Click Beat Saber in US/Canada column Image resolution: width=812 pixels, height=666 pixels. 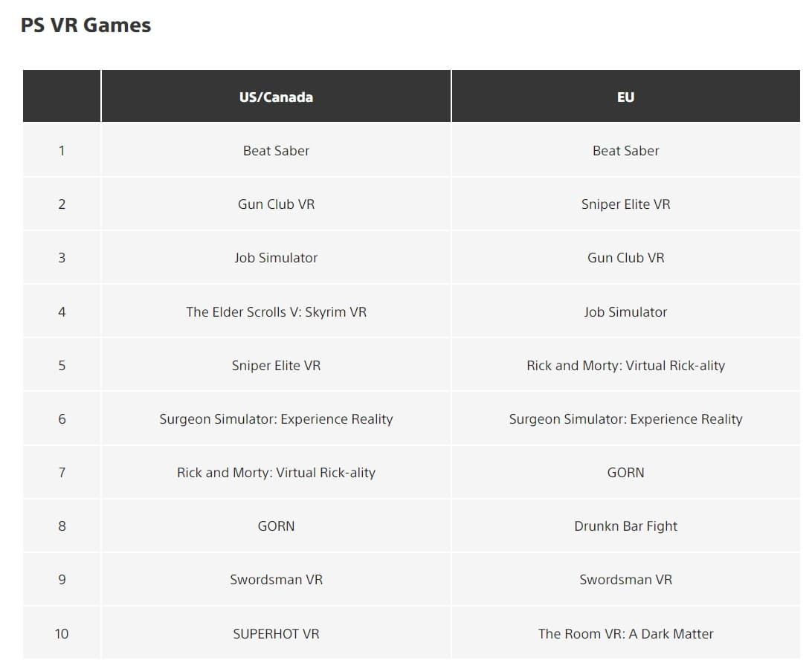click(276, 151)
